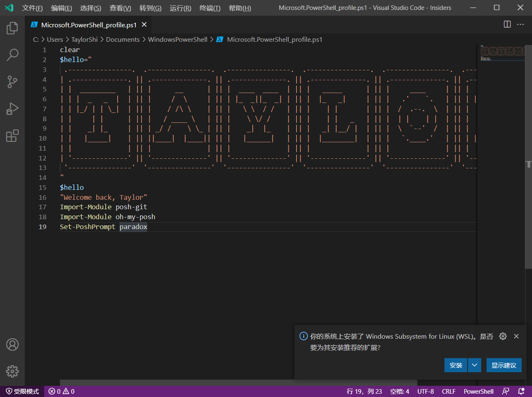Click 'Set-PoshPrompt' on line 19
The image size is (532, 397).
[x=88, y=227]
